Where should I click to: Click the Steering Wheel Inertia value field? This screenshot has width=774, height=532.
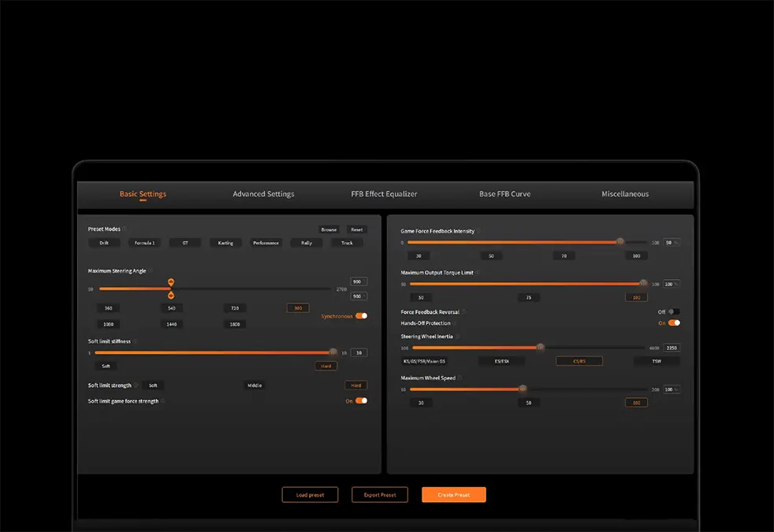[x=672, y=348]
